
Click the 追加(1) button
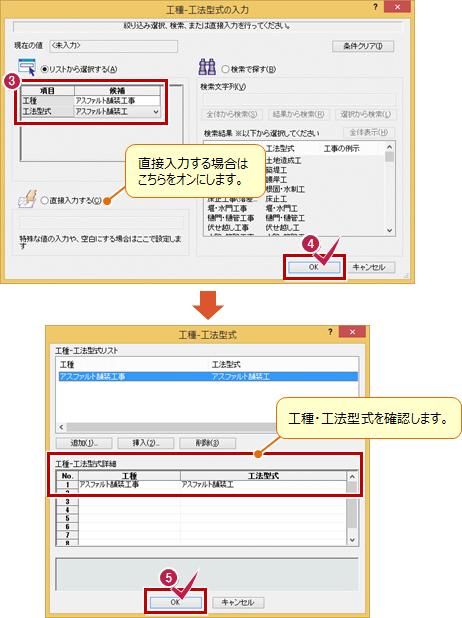(x=84, y=443)
